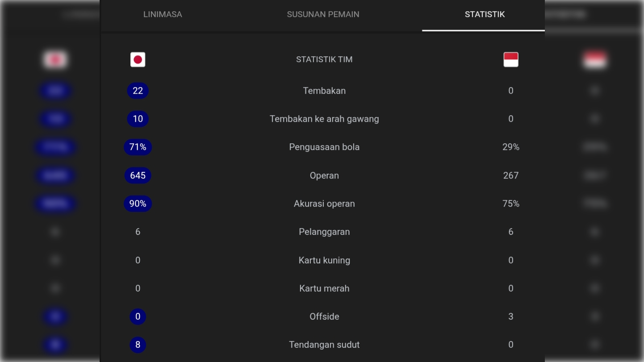
Task: Click the Kartu kuning label
Action: 324,260
